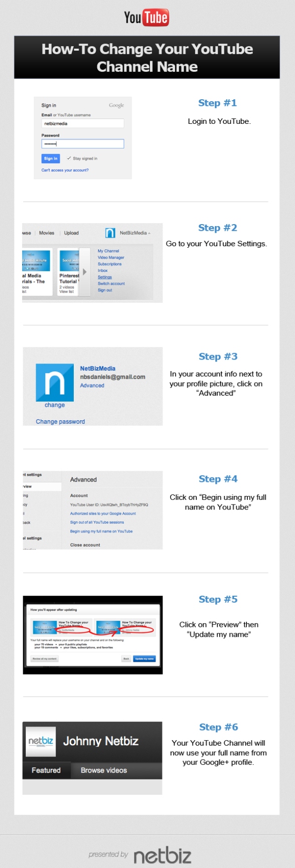Click the Google logo in sign-in box

[x=116, y=105]
